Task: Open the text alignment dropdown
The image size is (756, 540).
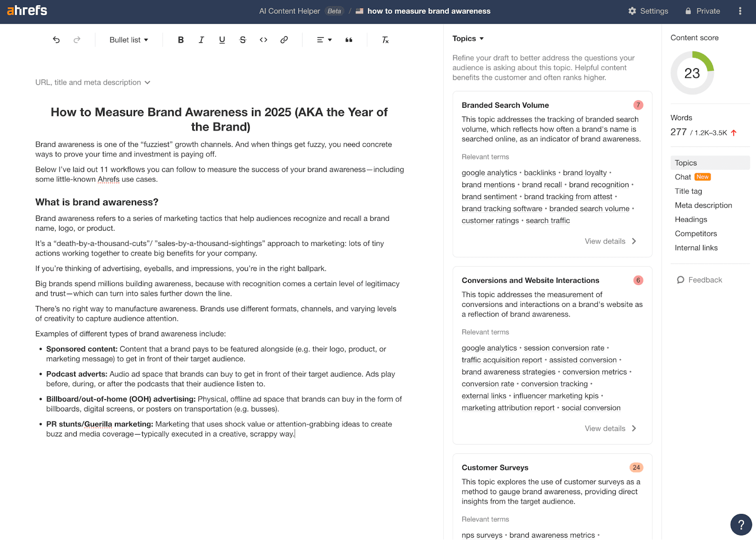Action: [323, 40]
